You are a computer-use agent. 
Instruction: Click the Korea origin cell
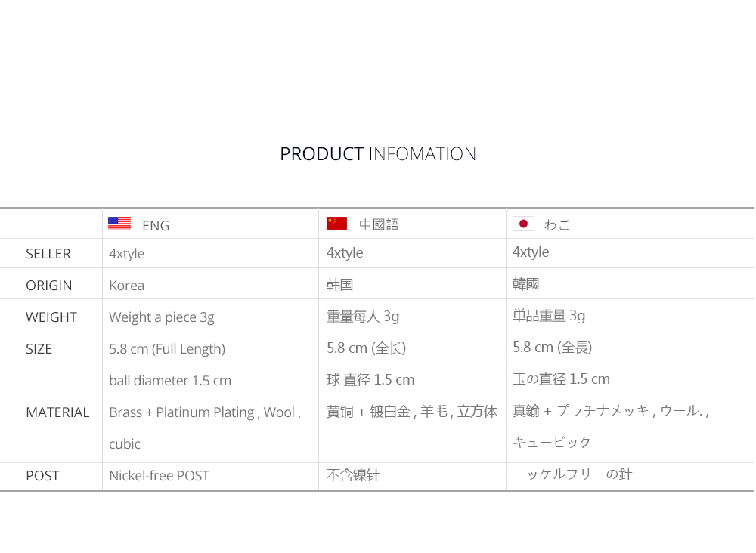coord(126,286)
